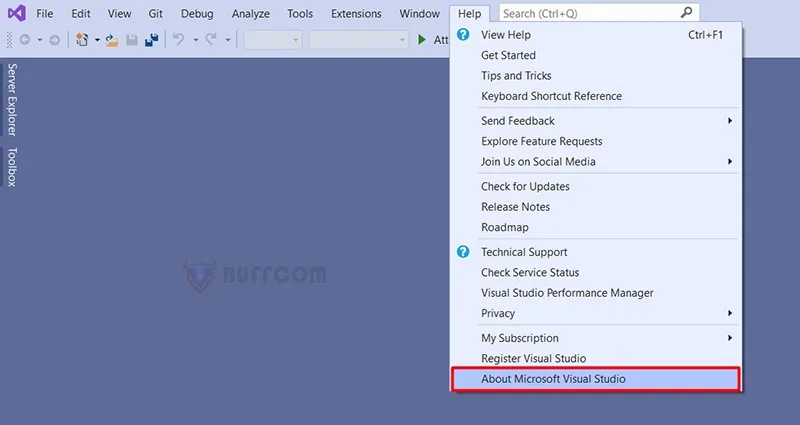Image resolution: width=800 pixels, height=425 pixels.
Task: Click the Open File folder icon
Action: point(112,40)
